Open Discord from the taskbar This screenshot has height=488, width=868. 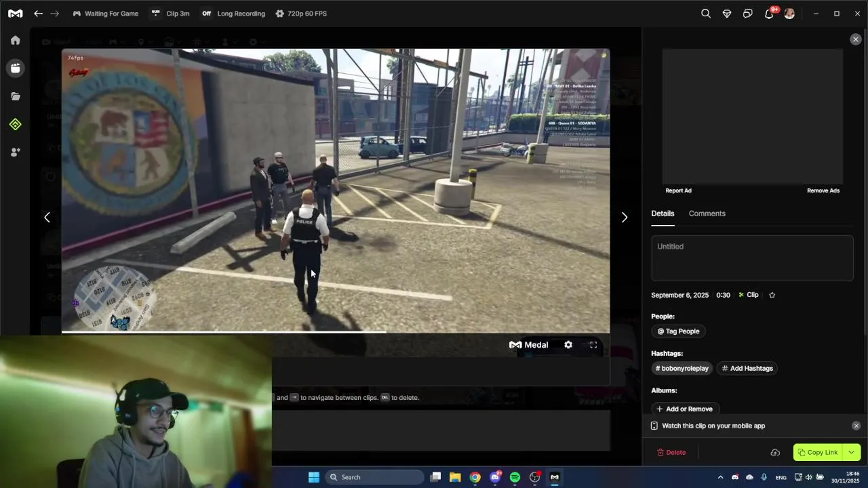(495, 477)
